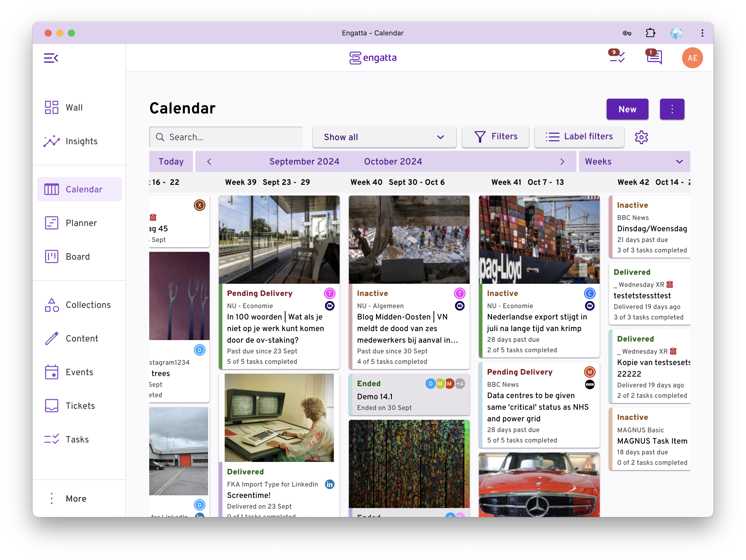Viewport: 746px width, 560px height.
Task: Open the kebab menu beside New
Action: [672, 109]
